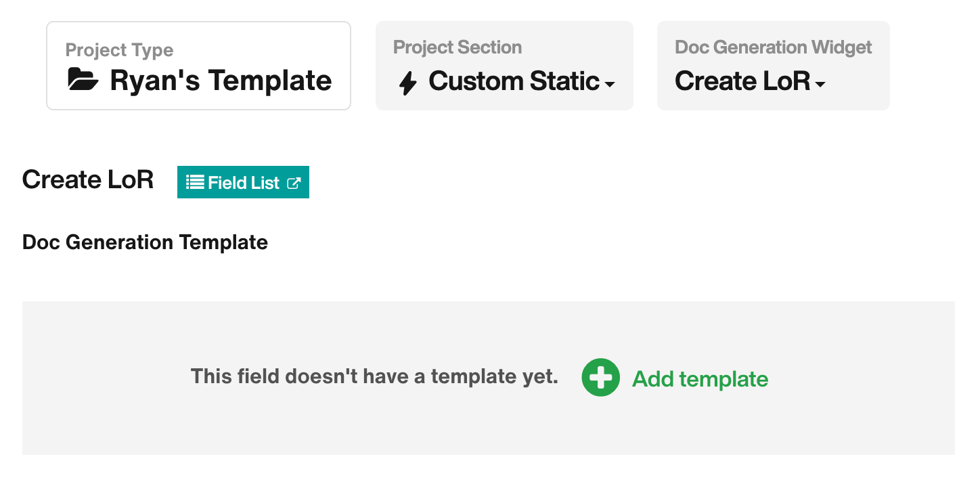Click the list icon on the Field List button
Image resolution: width=980 pixels, height=482 pixels.
pyautogui.click(x=195, y=182)
